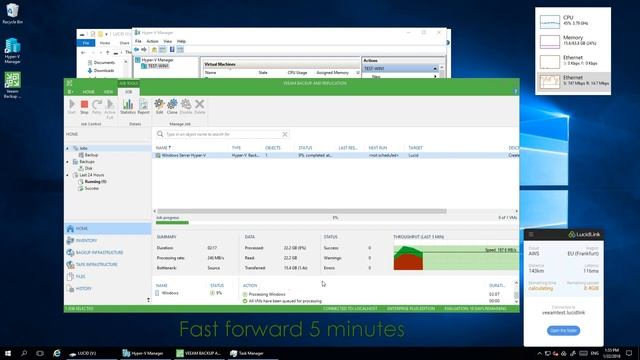The height and width of the screenshot is (360, 640).
Task: Select Success under Last 24 Hours
Action: click(x=89, y=188)
